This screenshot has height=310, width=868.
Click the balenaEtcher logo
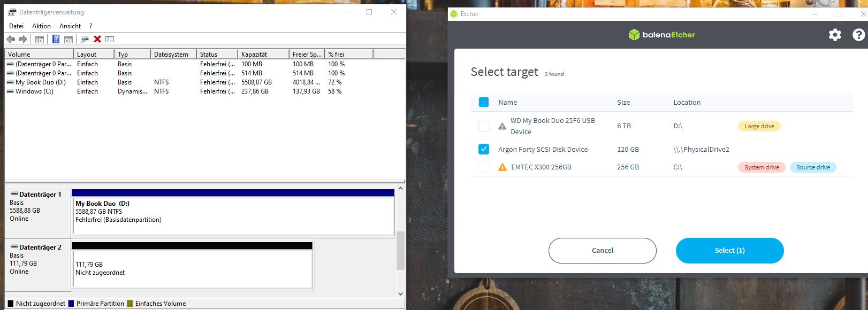pos(661,35)
